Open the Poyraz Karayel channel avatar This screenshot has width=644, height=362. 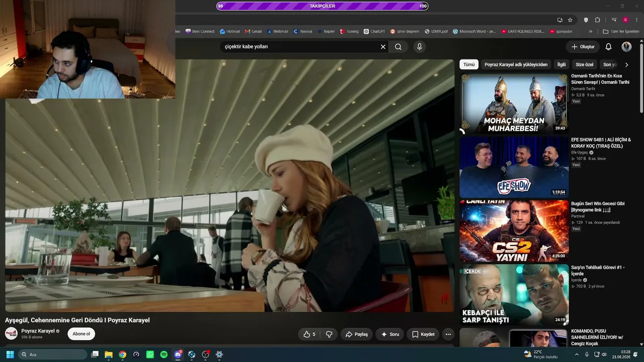(11, 333)
